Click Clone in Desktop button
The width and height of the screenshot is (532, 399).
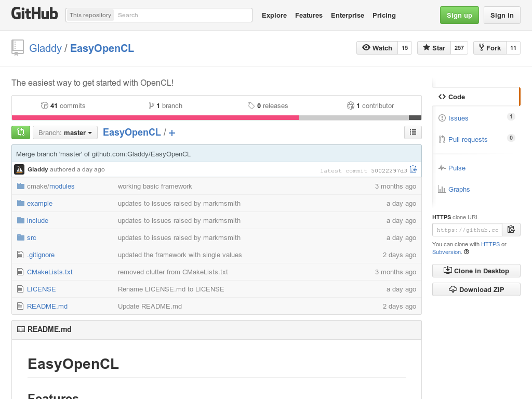(x=476, y=271)
